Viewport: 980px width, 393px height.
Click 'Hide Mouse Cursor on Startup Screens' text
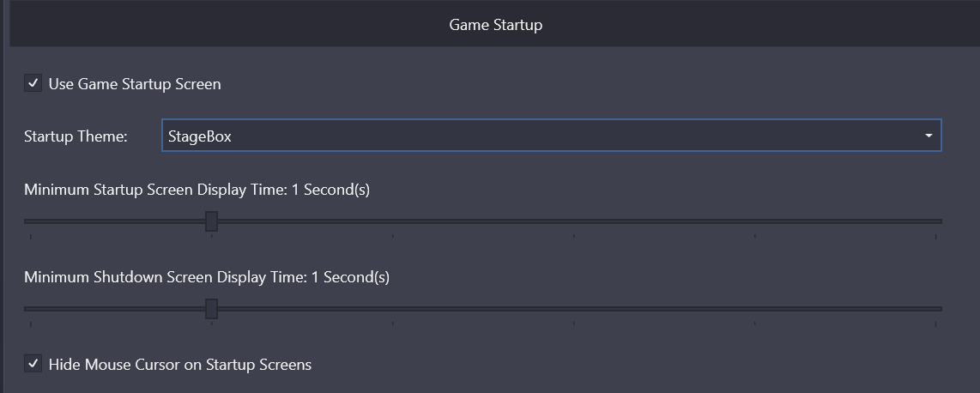pos(180,364)
